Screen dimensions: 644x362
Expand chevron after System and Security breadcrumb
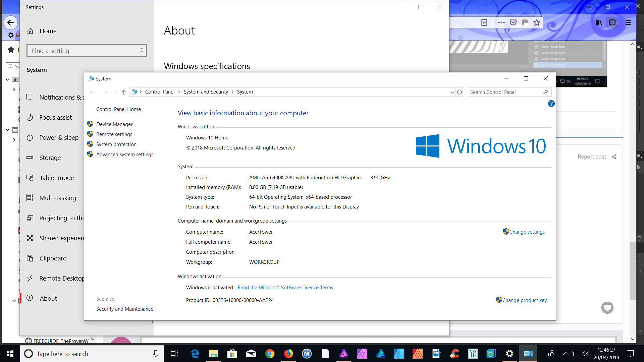point(232,92)
